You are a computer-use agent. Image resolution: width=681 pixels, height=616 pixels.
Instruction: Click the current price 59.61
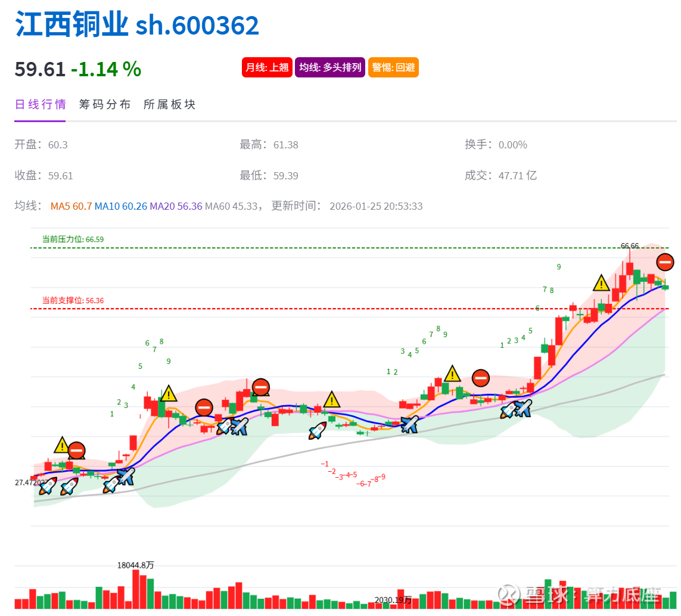(x=40, y=69)
